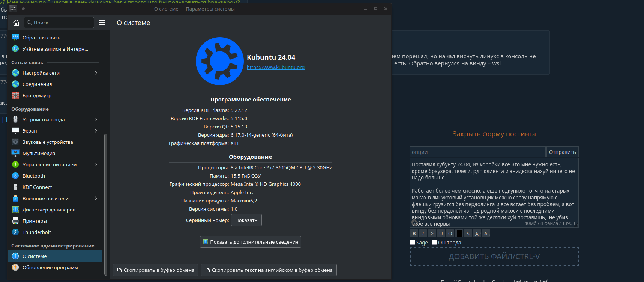Apply italic with the I button in post form

[423, 234]
